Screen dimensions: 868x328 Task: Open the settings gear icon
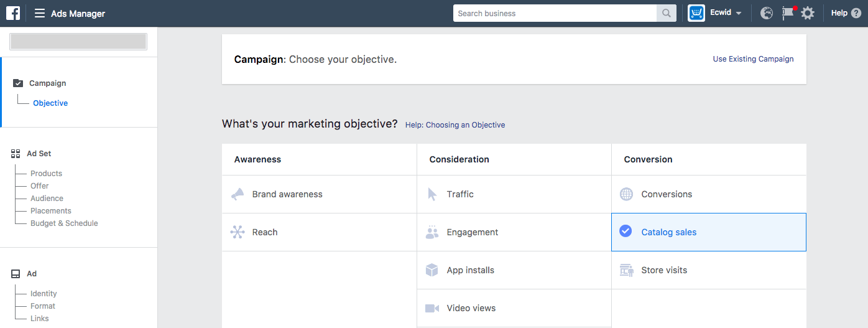tap(807, 13)
